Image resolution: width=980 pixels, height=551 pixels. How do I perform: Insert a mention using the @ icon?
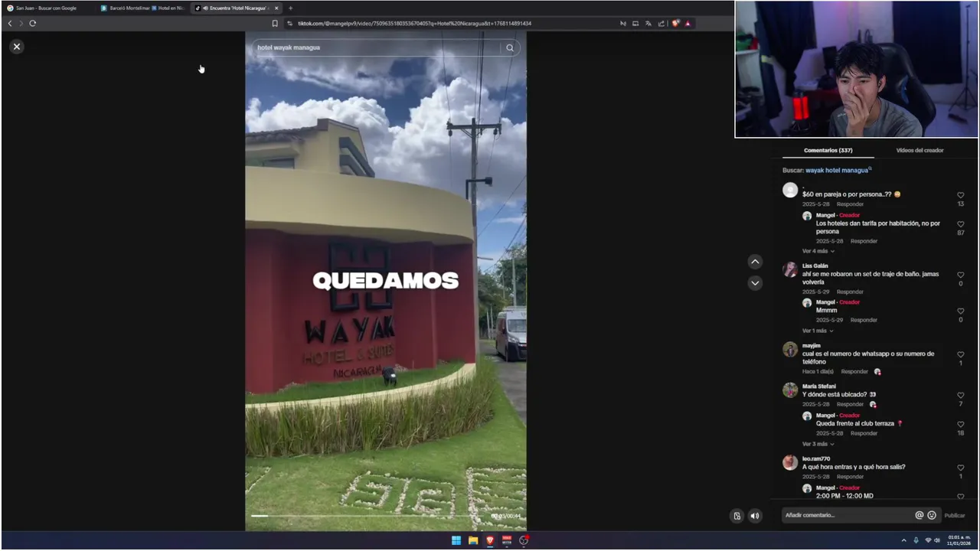[920, 515]
